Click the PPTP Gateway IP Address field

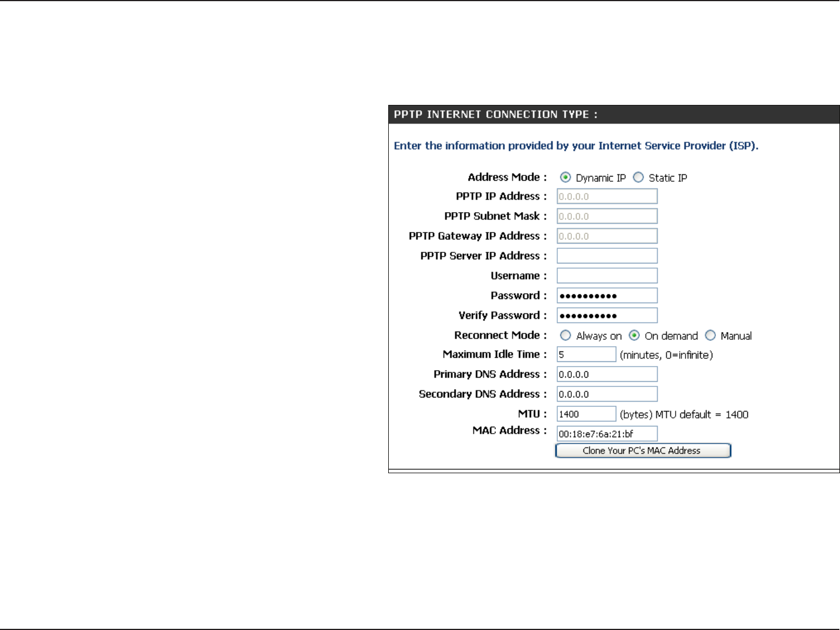tap(607, 236)
